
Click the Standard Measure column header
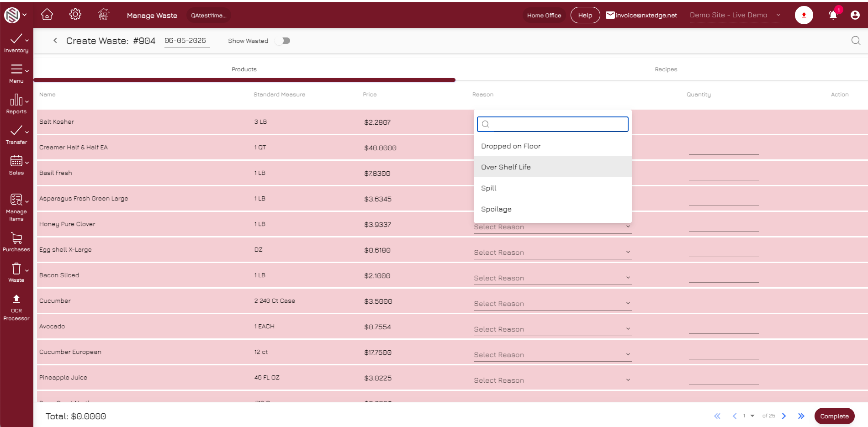click(x=279, y=95)
